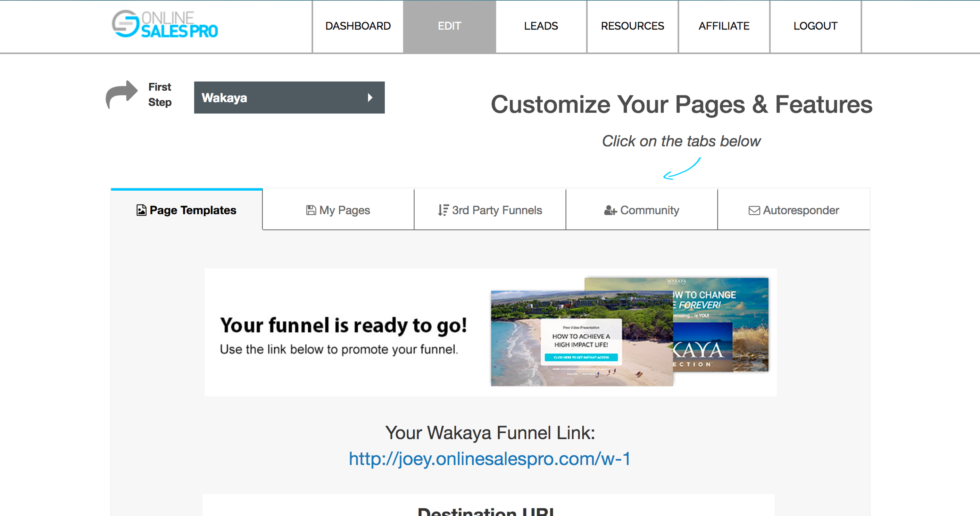Click the white arrow on Wakaya selector
The height and width of the screenshot is (516, 980).
[x=370, y=98]
